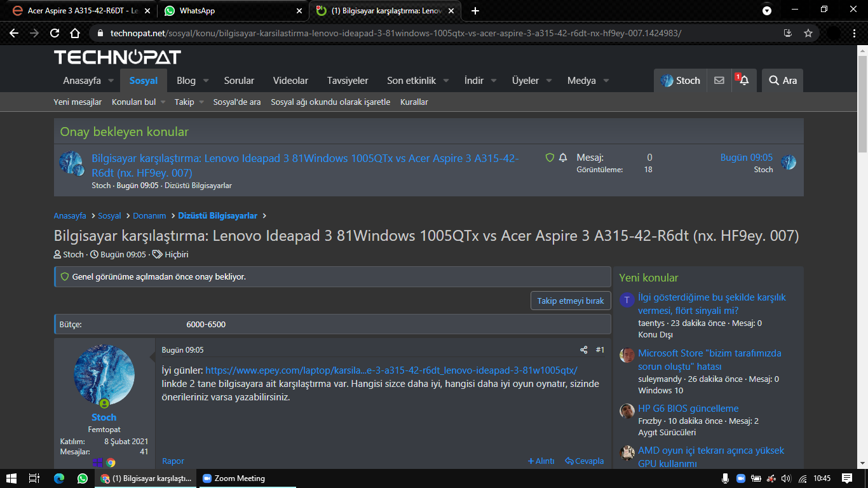Open Chrome home page button
The image size is (868, 488).
[75, 33]
